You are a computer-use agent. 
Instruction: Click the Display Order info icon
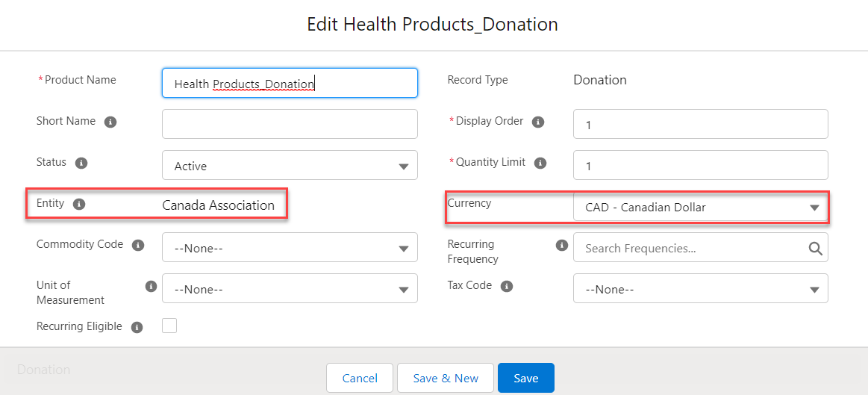point(538,122)
